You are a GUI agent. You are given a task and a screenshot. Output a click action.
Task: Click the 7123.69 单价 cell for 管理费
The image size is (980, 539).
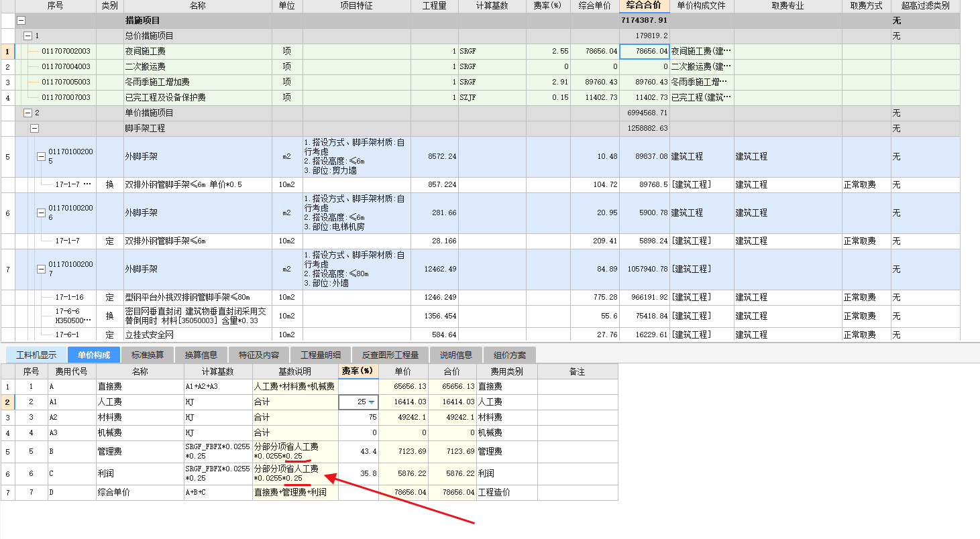click(x=402, y=452)
